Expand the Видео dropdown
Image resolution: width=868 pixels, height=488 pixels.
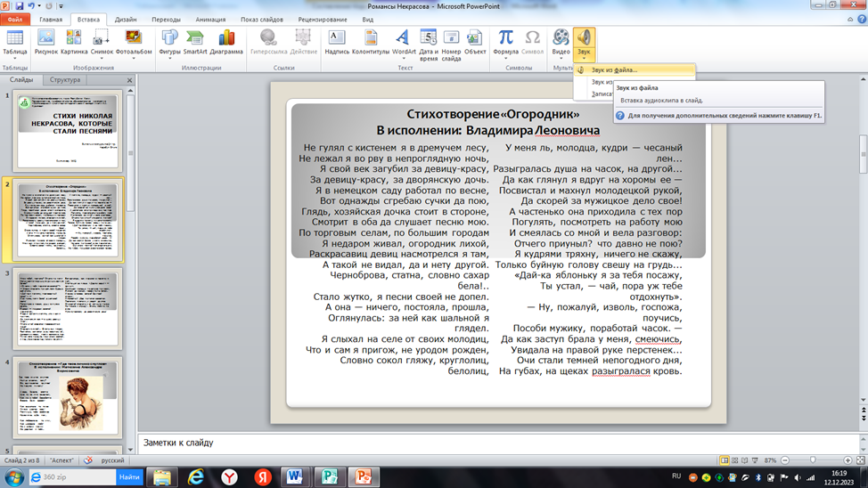click(561, 59)
